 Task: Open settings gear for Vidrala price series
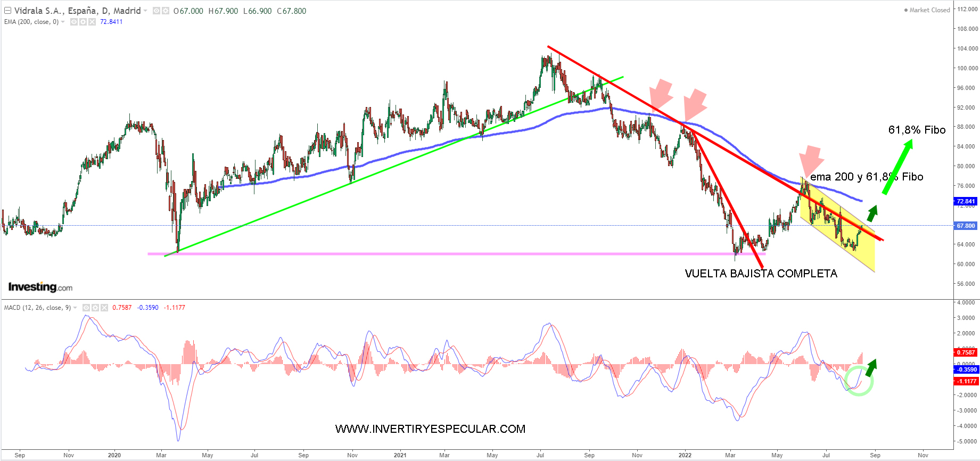(x=165, y=11)
